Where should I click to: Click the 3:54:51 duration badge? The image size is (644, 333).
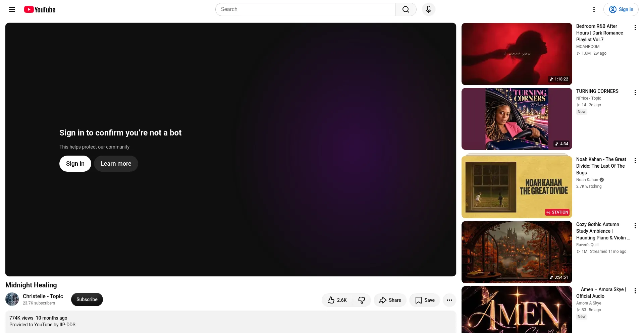coord(559,277)
